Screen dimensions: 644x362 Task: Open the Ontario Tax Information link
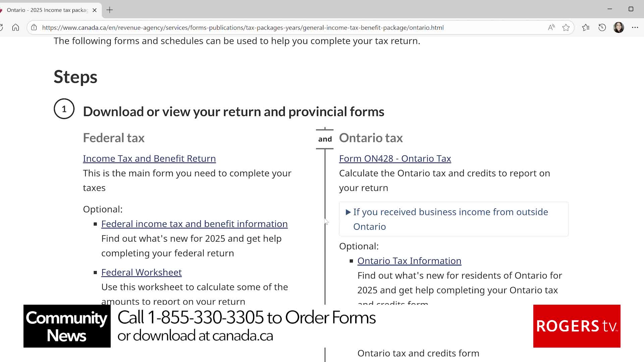pos(409,261)
